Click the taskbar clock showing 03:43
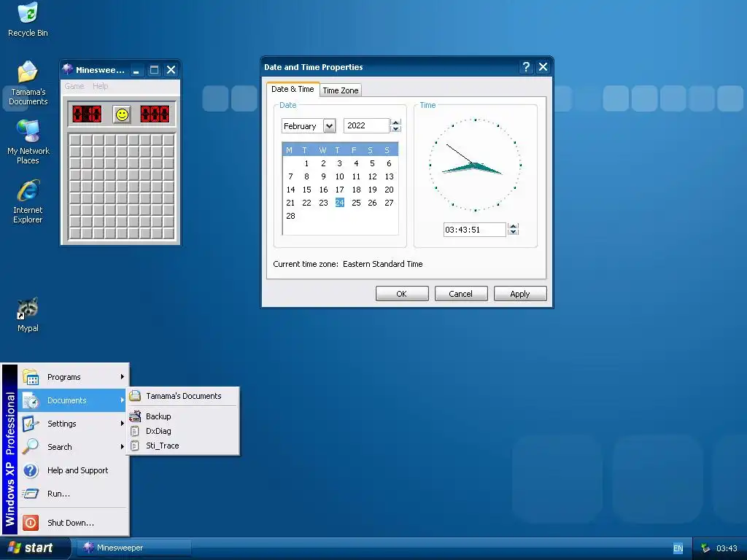Image resolution: width=747 pixels, height=560 pixels. coord(727,548)
